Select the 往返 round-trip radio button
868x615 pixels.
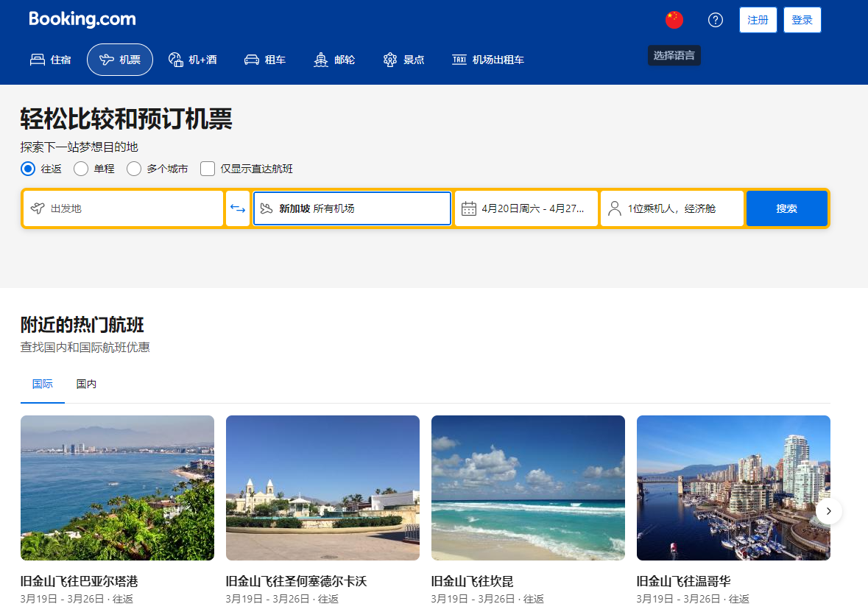pyautogui.click(x=28, y=169)
